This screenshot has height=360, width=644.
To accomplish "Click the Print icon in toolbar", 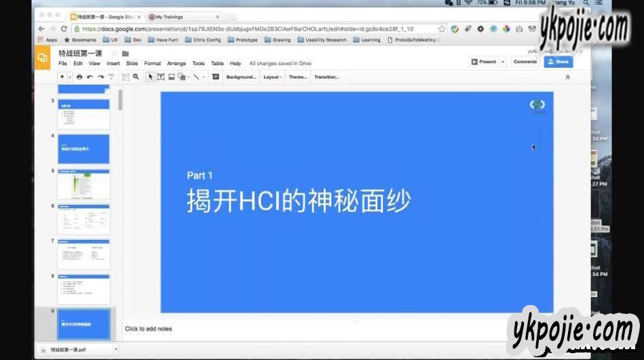I will click(79, 77).
